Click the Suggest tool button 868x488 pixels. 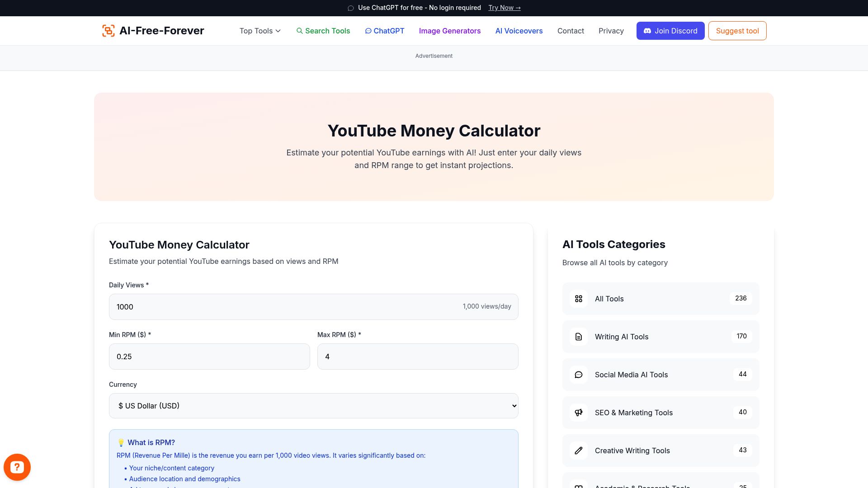[737, 31]
